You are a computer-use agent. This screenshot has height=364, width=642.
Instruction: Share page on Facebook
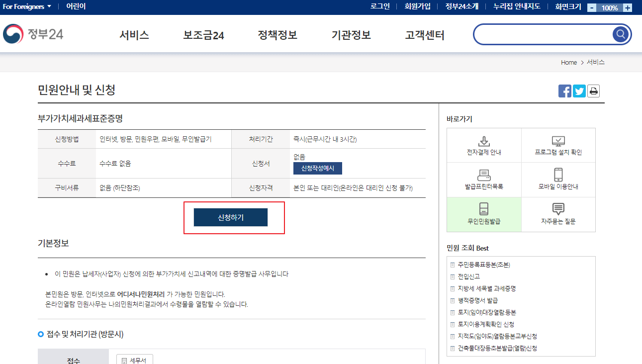point(565,91)
